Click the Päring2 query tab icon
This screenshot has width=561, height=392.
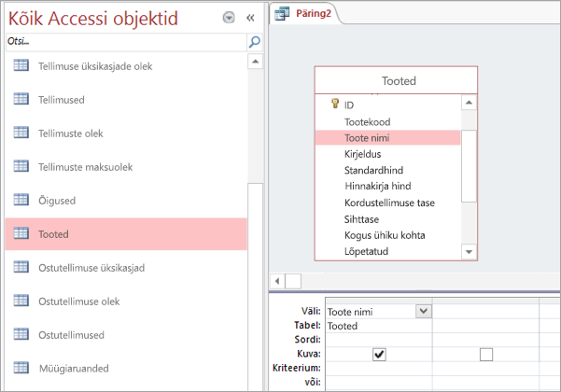282,14
